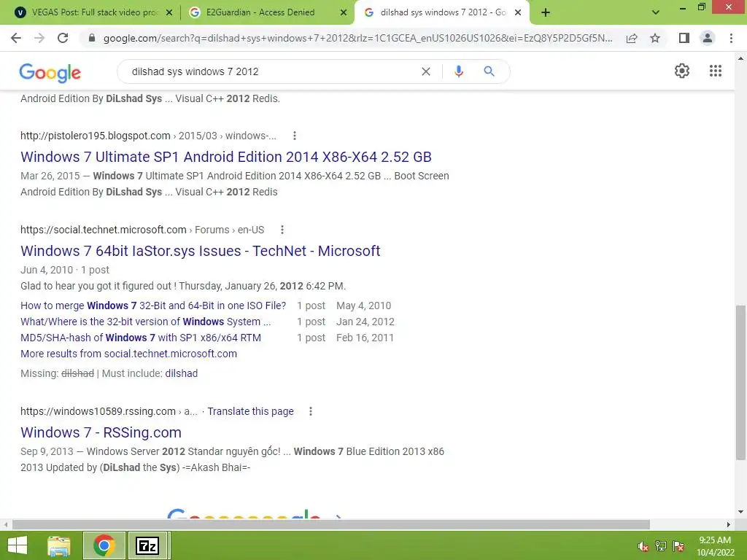This screenshot has width=747, height=560.
Task: Start voice search with microphone
Action: pyautogui.click(x=458, y=71)
